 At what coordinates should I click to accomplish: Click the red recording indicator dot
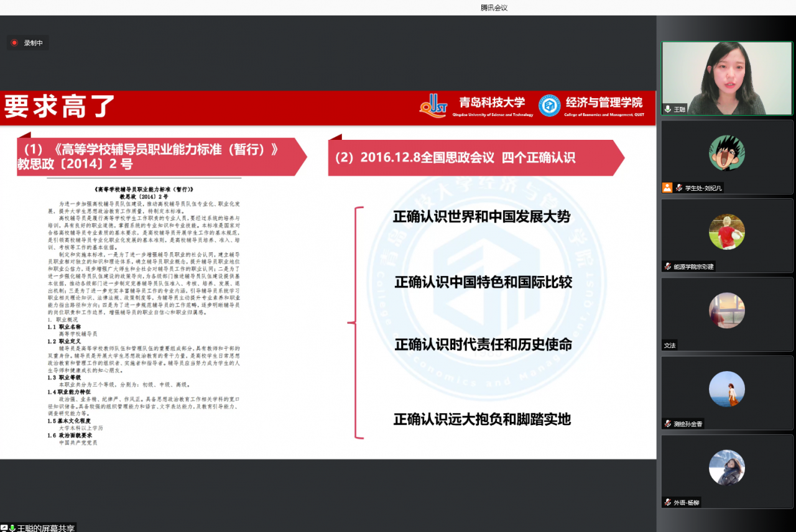(14, 43)
